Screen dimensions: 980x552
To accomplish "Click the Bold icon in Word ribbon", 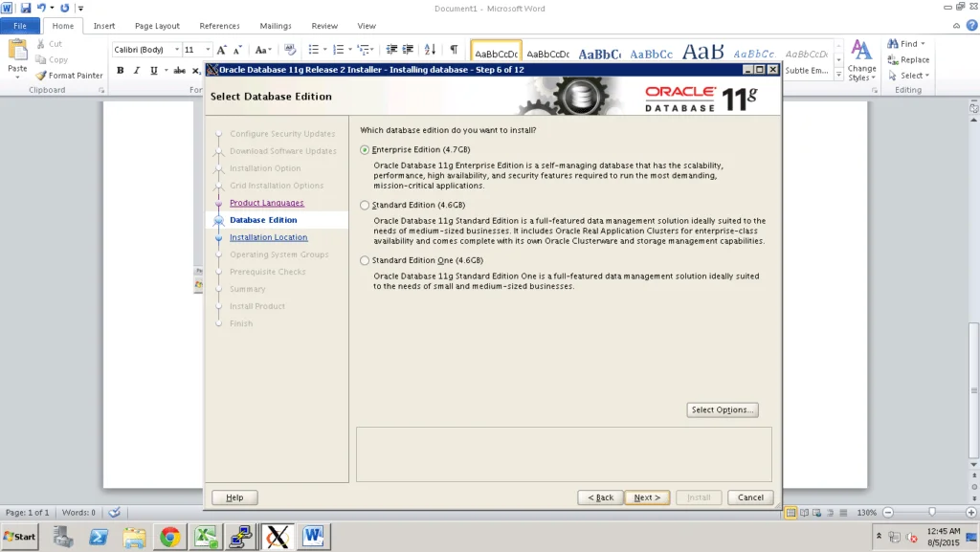I will (120, 70).
